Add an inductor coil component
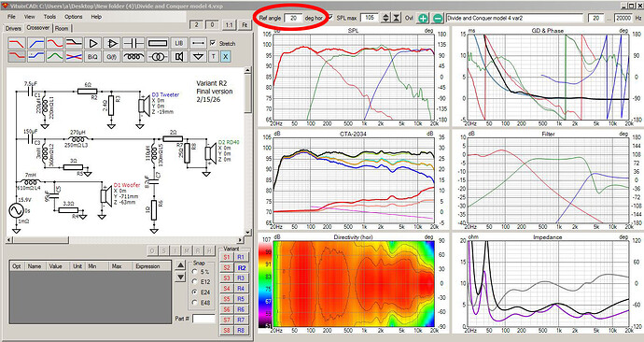The width and height of the screenshot is (644, 342). pyautogui.click(x=133, y=56)
